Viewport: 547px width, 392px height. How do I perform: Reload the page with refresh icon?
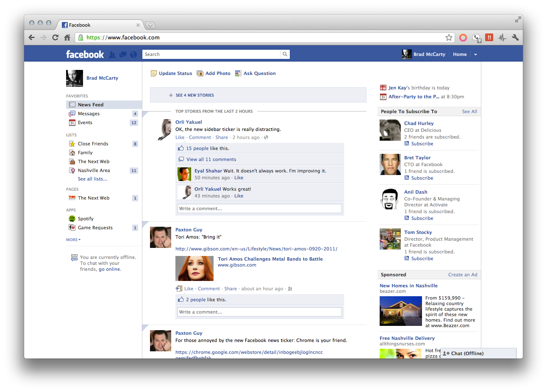pyautogui.click(x=55, y=37)
